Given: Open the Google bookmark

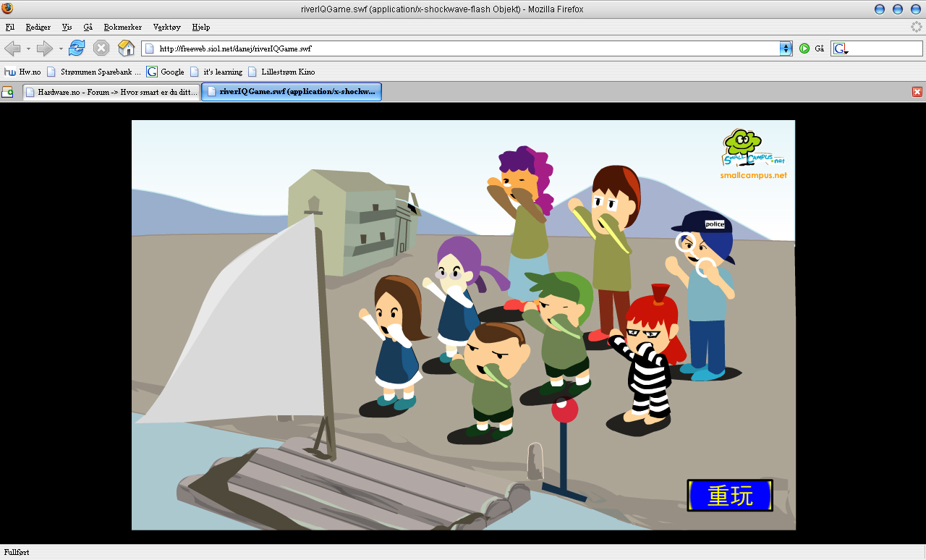Looking at the screenshot, I should (x=166, y=72).
